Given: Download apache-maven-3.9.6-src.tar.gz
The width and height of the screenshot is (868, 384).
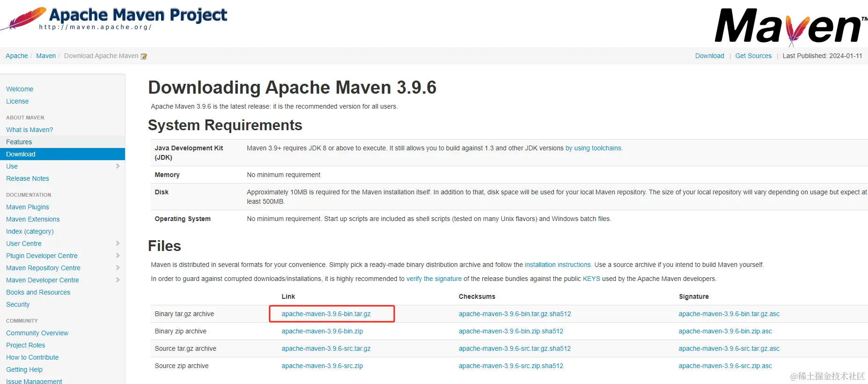Looking at the screenshot, I should point(326,348).
